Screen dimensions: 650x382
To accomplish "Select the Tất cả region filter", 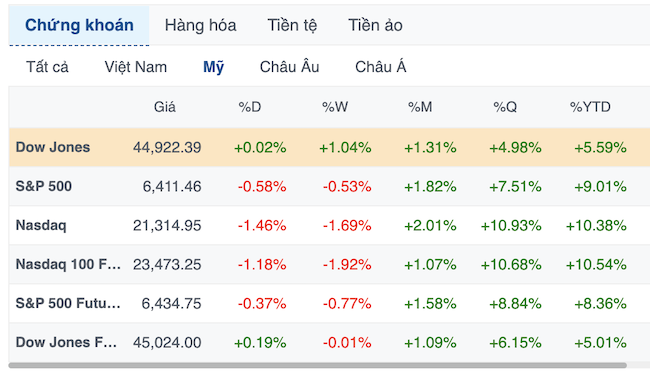I will click(47, 67).
